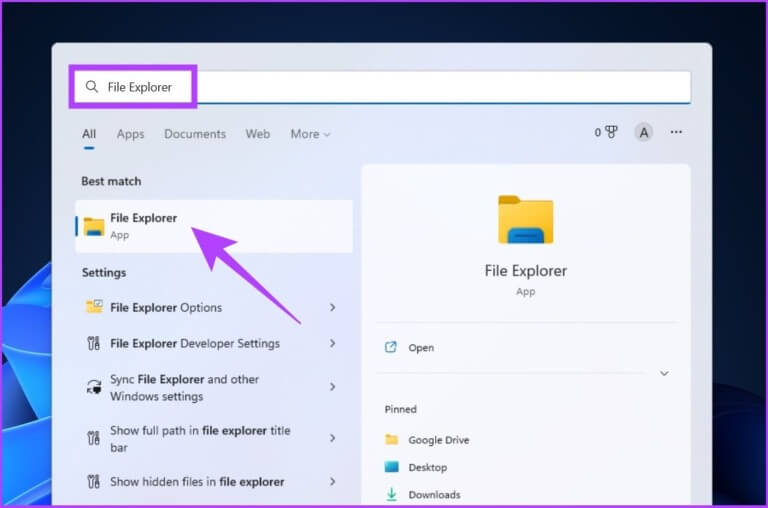Click the File Explorer folder icon in Best match

[x=94, y=227]
